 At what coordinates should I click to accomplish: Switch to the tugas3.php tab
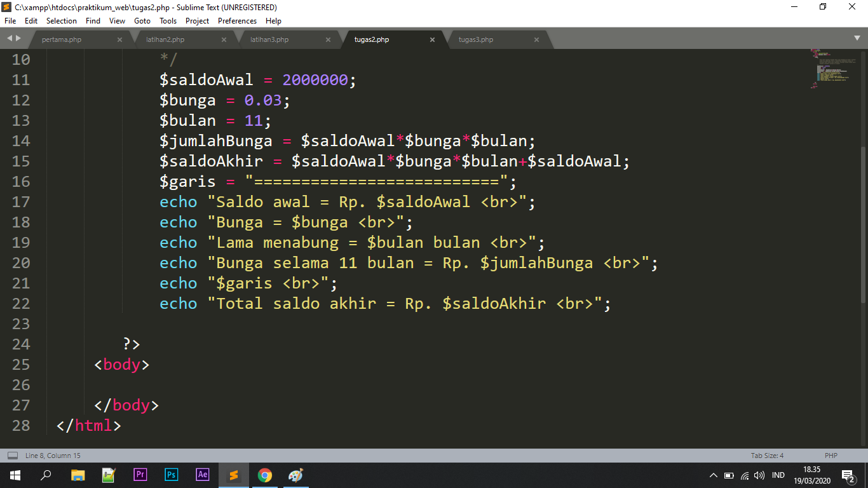477,39
